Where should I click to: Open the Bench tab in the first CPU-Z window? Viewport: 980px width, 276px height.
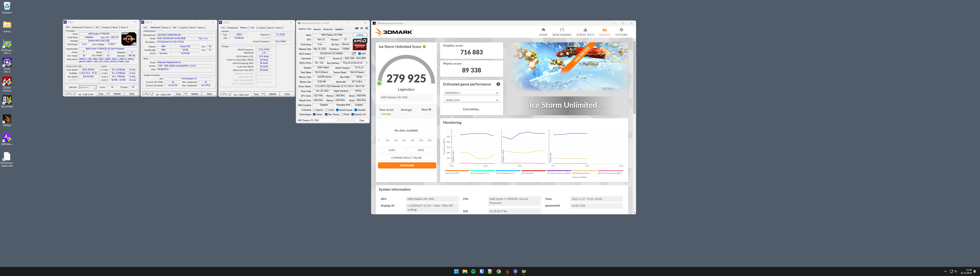click(115, 27)
